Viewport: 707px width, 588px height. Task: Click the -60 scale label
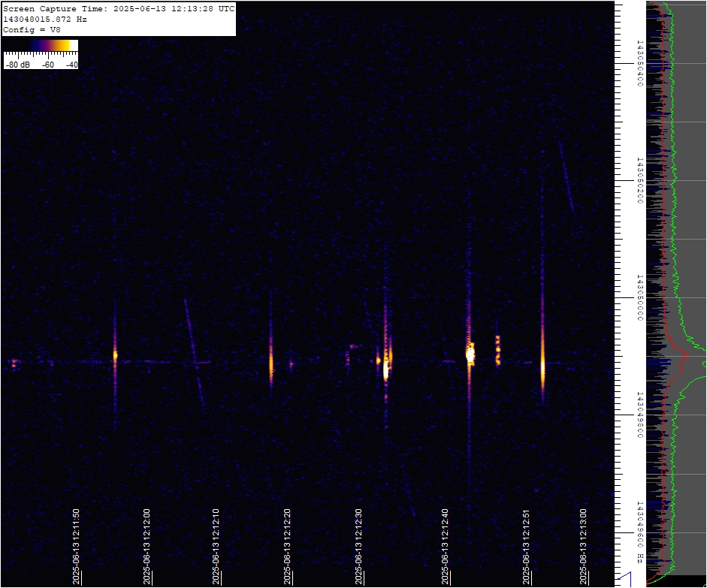48,65
